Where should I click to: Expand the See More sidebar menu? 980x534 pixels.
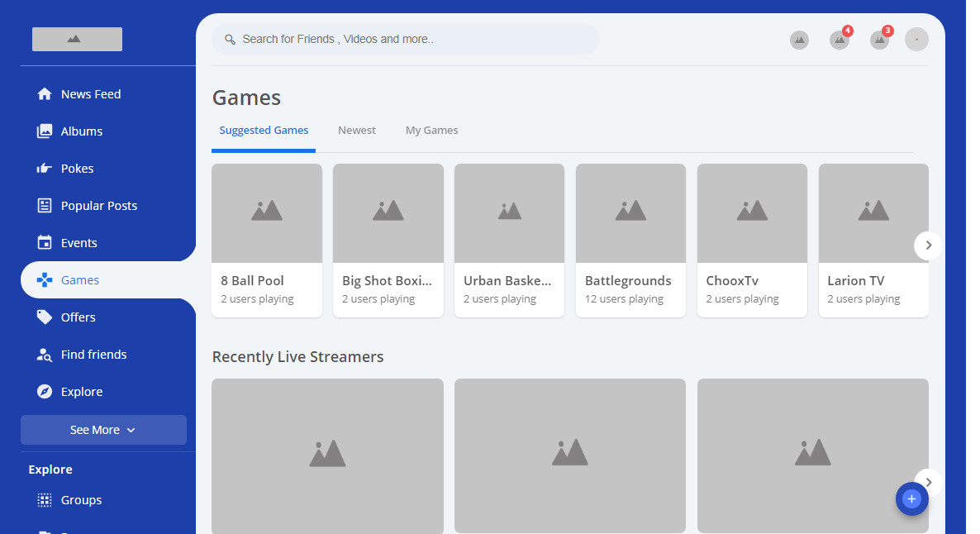[x=103, y=430]
